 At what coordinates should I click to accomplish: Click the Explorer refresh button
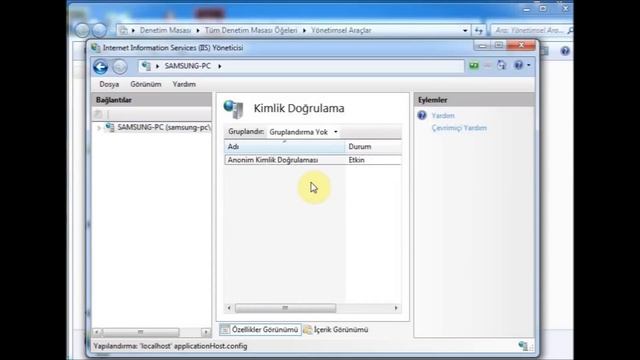479,30
